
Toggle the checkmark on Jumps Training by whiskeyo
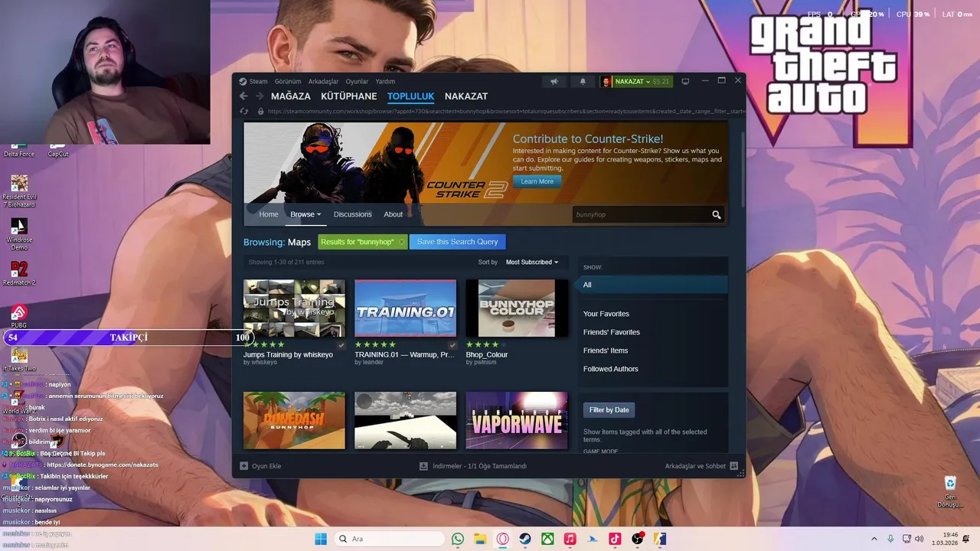pyautogui.click(x=341, y=345)
